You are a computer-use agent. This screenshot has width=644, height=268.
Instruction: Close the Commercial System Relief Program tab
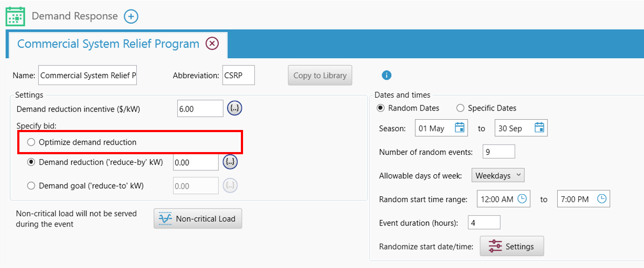point(212,44)
